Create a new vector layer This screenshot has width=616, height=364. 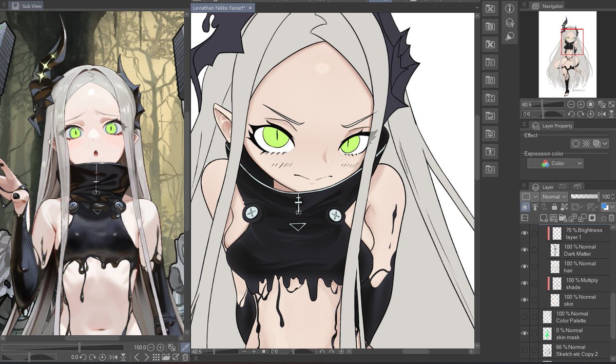tap(553, 218)
